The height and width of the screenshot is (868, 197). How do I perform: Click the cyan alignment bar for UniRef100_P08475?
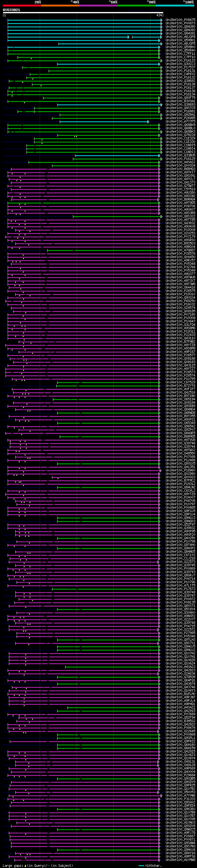click(85, 20)
